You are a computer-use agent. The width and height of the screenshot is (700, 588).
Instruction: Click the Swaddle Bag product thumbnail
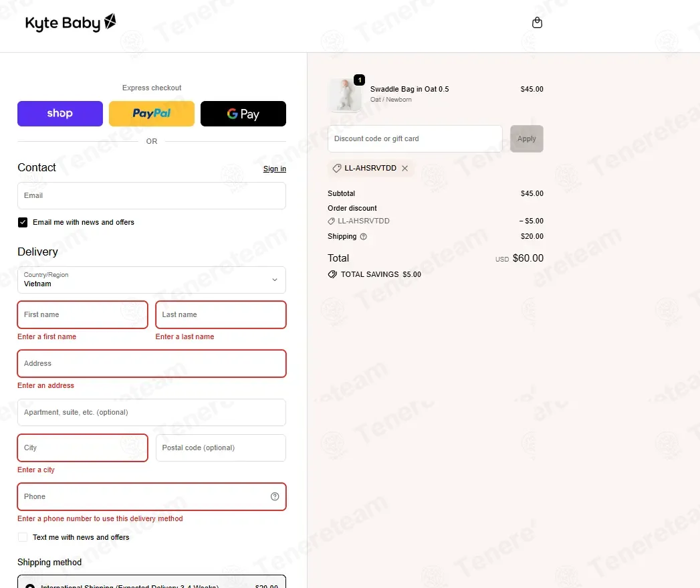344,95
